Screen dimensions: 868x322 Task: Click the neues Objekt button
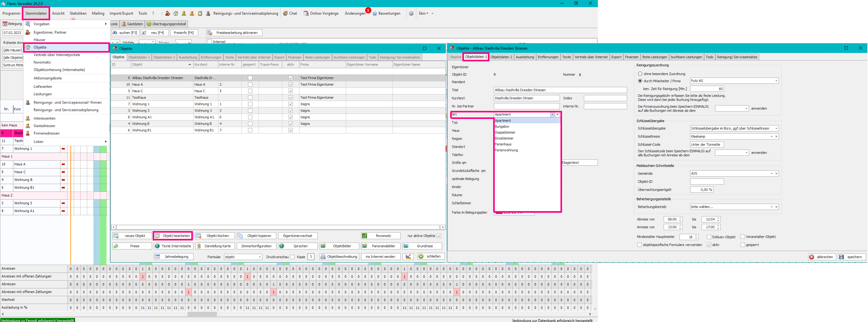click(132, 236)
